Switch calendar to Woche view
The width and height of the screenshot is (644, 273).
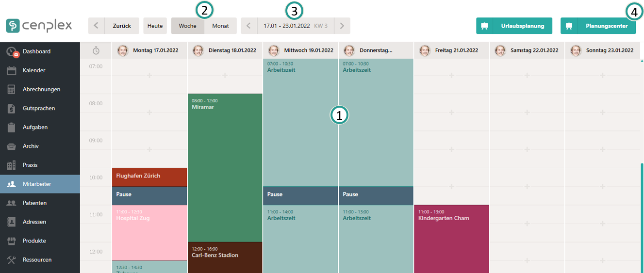(187, 26)
